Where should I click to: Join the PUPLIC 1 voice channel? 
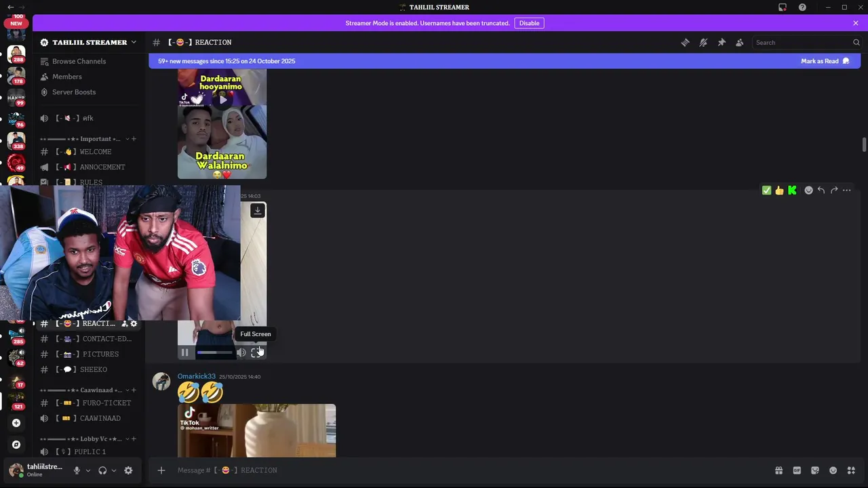coord(89,451)
